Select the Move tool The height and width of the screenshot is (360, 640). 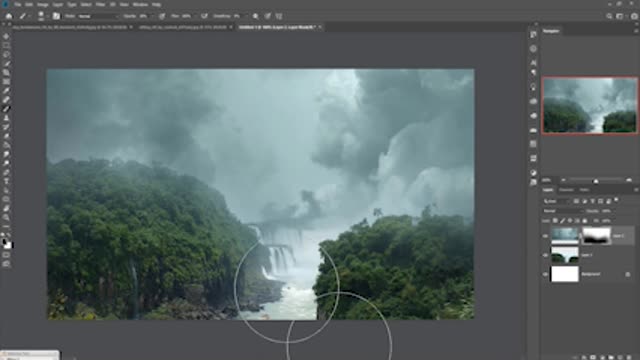6,36
